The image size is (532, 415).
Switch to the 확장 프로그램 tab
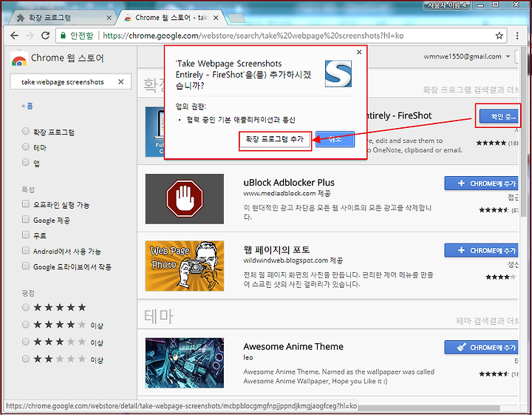61,18
